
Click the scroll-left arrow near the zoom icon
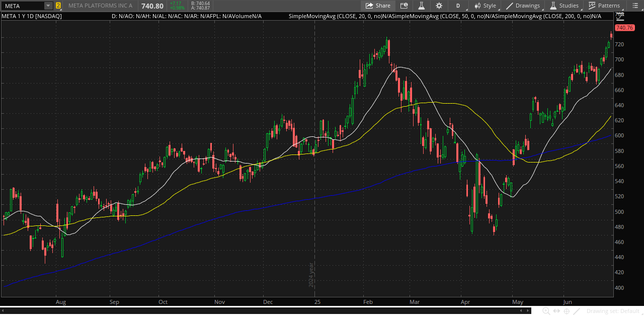[x=521, y=311]
